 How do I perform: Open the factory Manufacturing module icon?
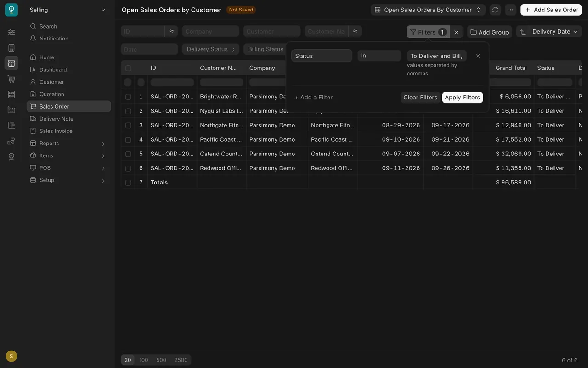[11, 110]
